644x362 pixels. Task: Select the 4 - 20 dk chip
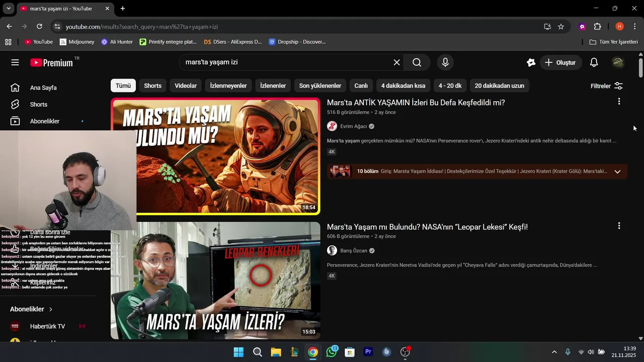pos(450,86)
